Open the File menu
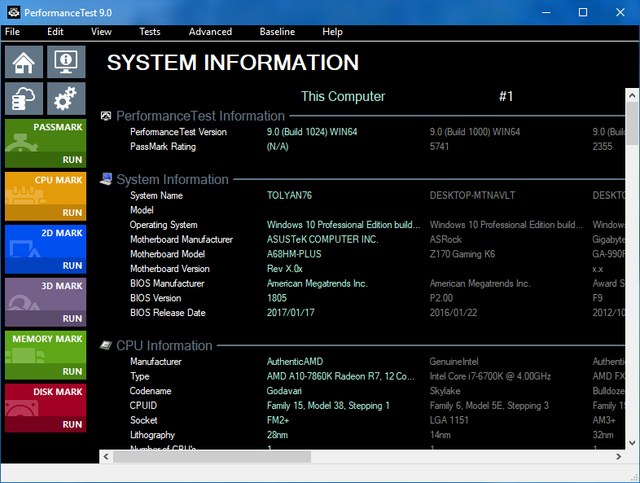This screenshot has height=483, width=640. [x=12, y=32]
